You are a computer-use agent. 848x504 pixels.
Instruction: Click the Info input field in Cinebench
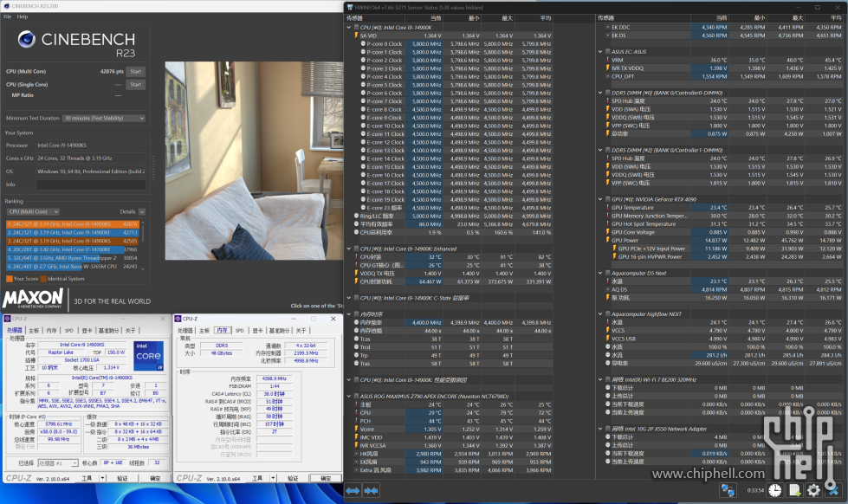pos(91,185)
